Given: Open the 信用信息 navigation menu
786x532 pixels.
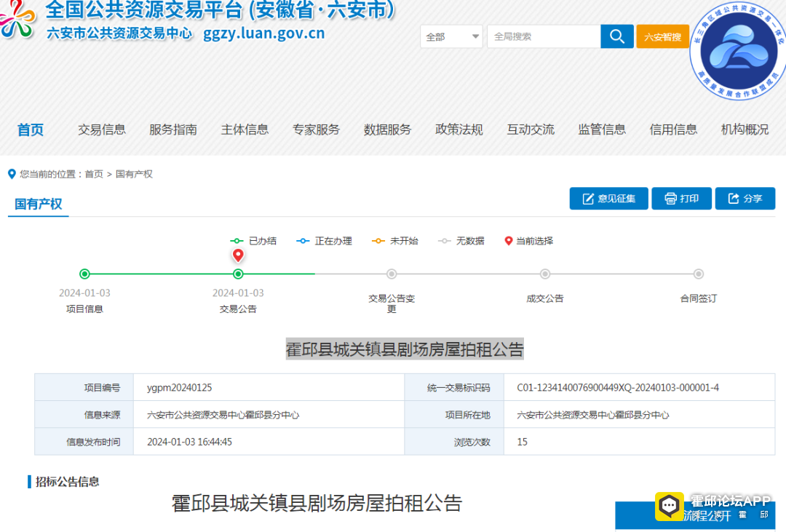Looking at the screenshot, I should pos(673,130).
